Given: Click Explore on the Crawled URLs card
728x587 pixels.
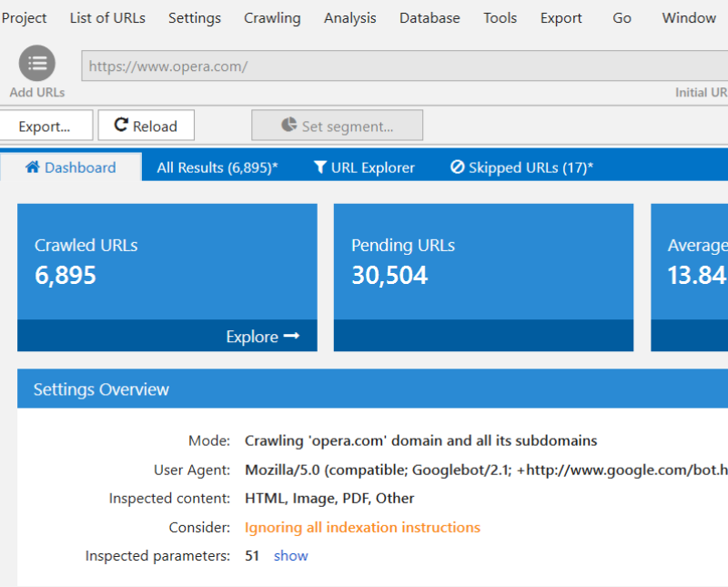Looking at the screenshot, I should (x=263, y=336).
